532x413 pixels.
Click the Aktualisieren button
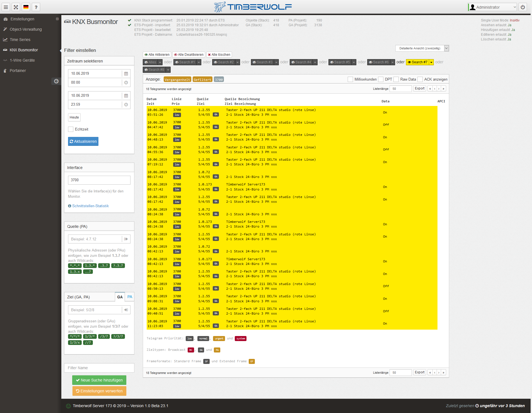pyautogui.click(x=83, y=141)
